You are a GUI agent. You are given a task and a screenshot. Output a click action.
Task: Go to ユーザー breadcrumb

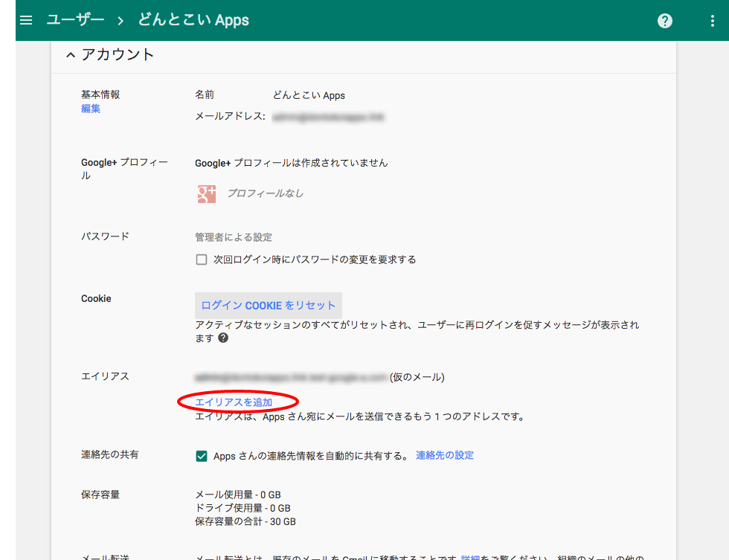coord(75,20)
